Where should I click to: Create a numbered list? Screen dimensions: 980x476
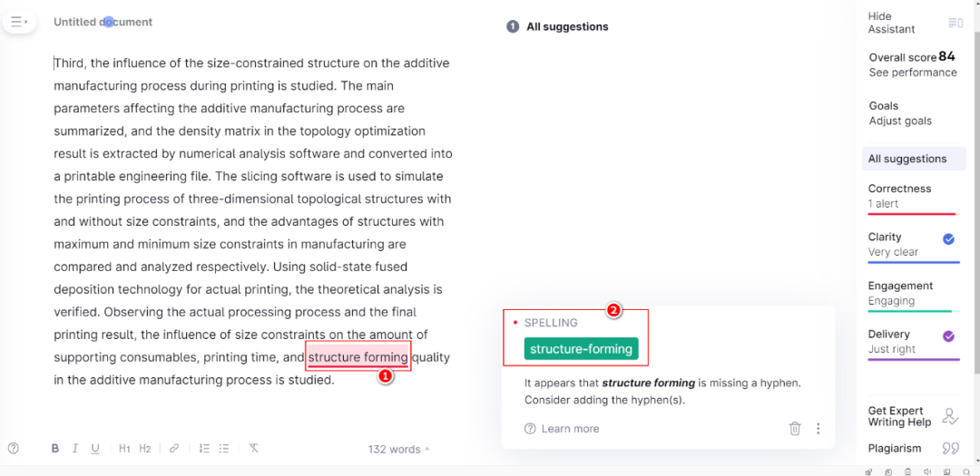click(x=204, y=449)
